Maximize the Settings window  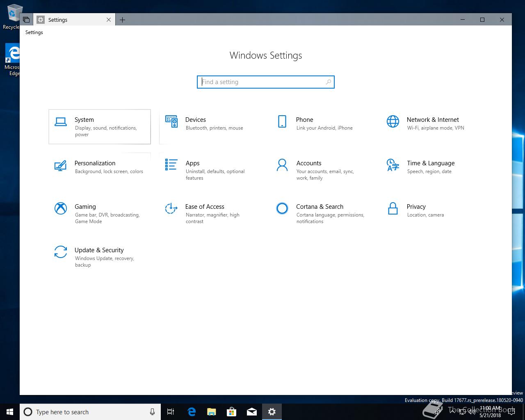(482, 20)
